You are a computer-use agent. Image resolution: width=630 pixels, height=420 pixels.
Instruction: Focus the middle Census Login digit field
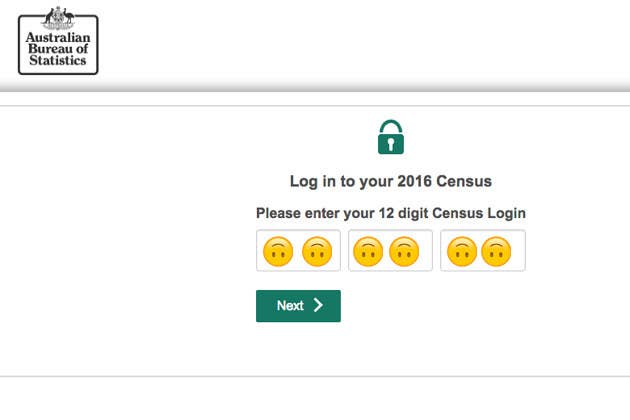[x=390, y=250]
